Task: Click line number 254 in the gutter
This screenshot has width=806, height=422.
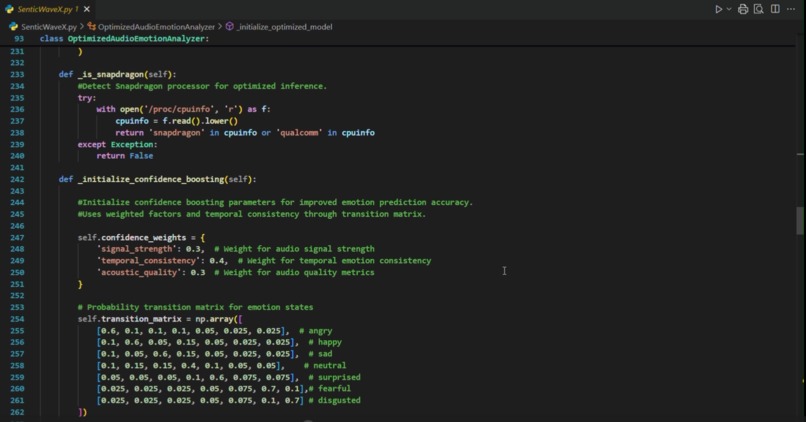Action: click(x=17, y=319)
